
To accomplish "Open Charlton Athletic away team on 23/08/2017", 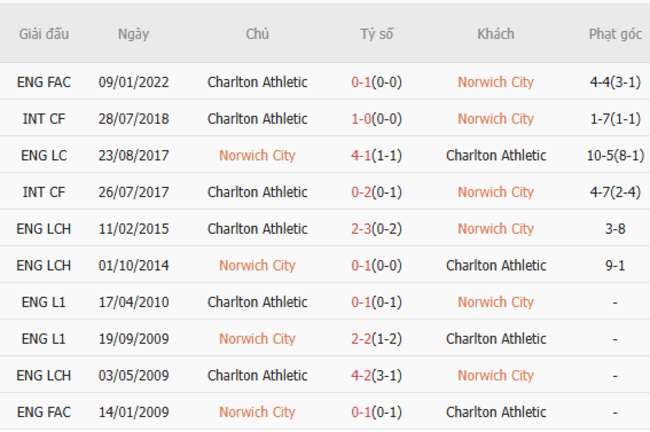I will coord(495,155).
